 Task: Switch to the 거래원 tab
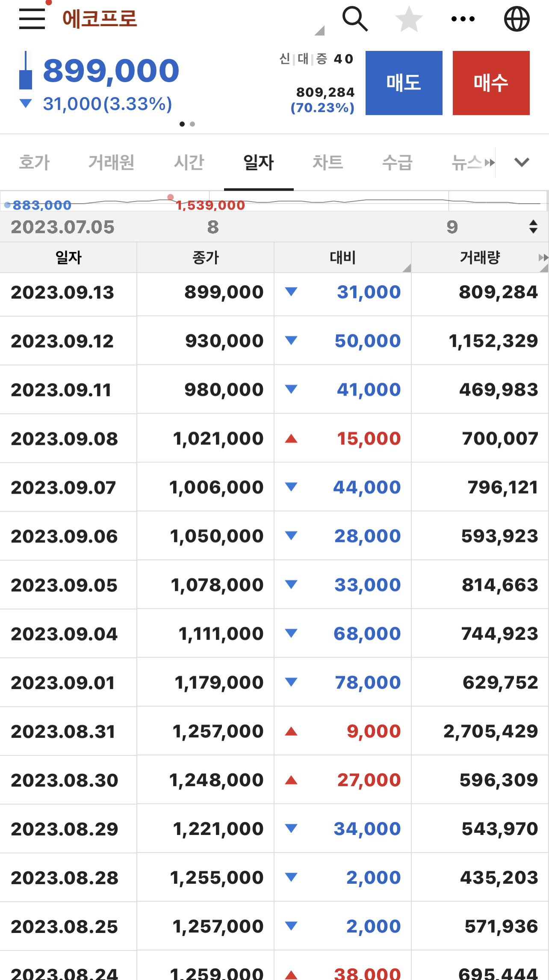tap(112, 163)
